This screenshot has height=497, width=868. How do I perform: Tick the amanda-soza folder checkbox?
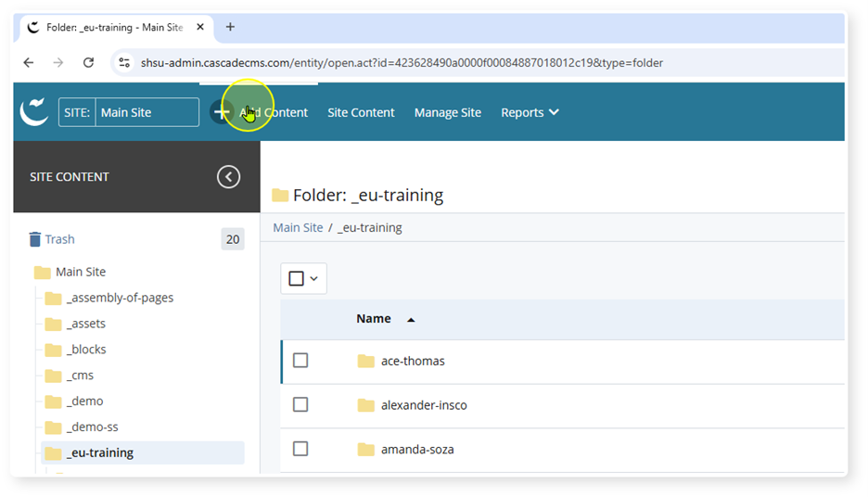300,449
